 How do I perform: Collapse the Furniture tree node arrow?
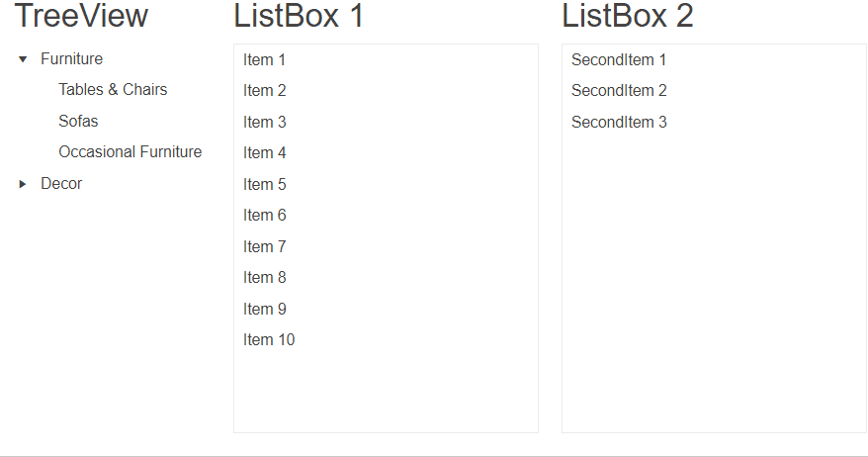23,59
